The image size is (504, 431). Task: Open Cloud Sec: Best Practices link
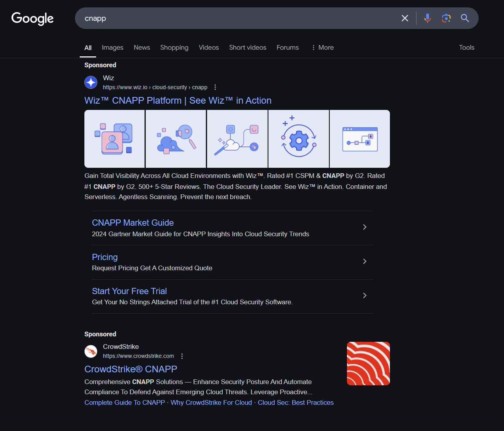[x=296, y=402]
